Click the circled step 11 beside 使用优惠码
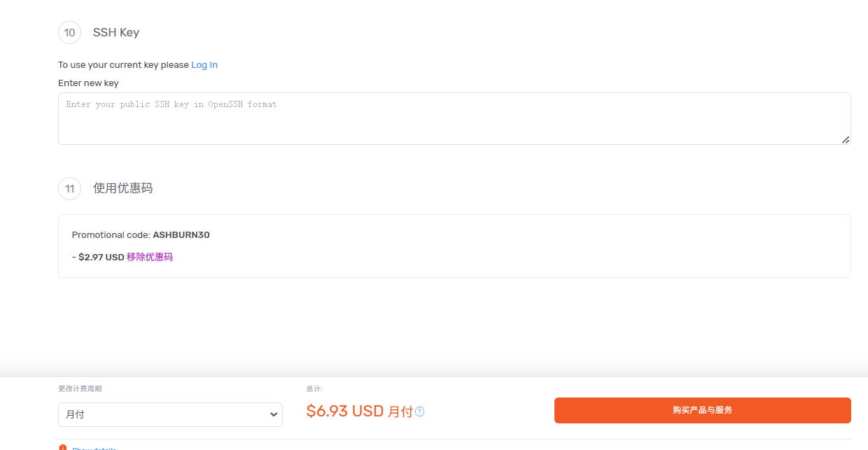868x450 pixels. pos(69,188)
